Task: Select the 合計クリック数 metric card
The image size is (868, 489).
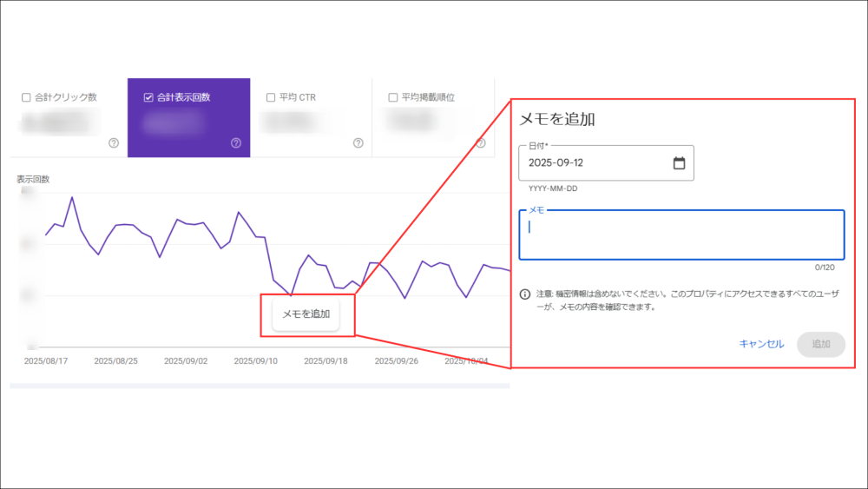Action: point(67,117)
